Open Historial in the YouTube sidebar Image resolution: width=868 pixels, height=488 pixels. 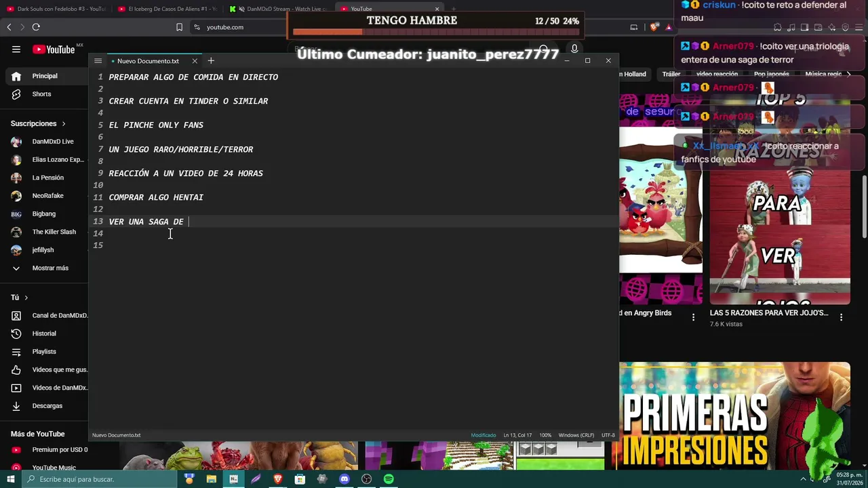pyautogui.click(x=44, y=333)
